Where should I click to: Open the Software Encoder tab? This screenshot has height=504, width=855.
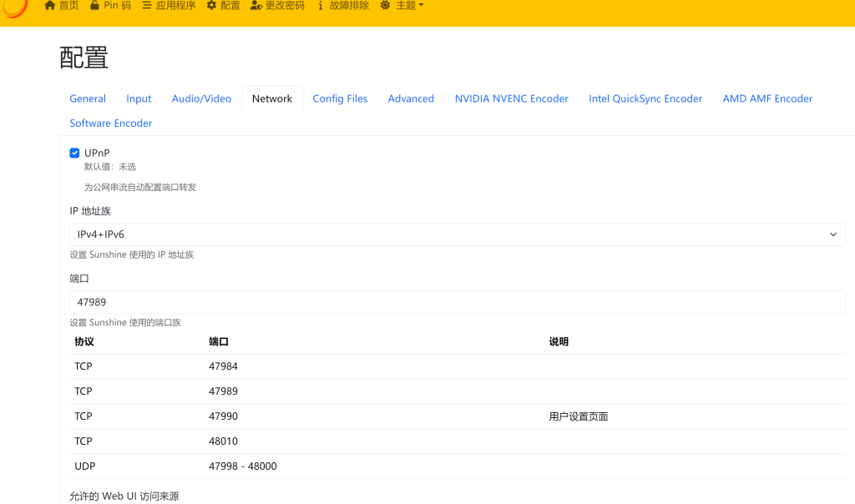tap(111, 123)
